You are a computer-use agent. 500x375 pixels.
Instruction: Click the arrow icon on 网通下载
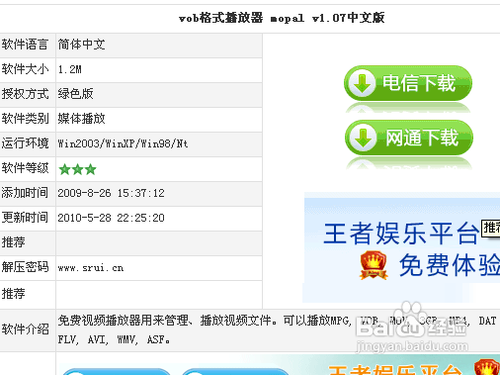pos(363,137)
